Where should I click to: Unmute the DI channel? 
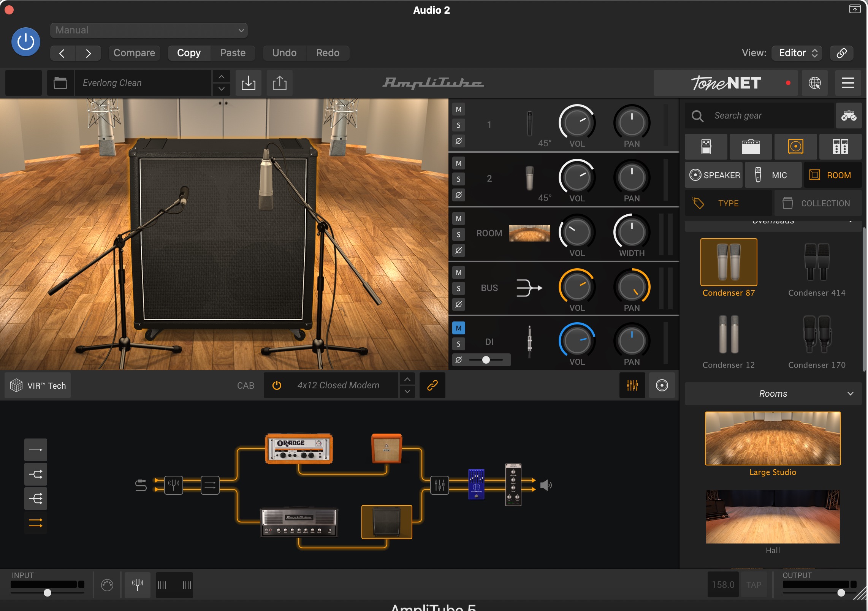point(459,328)
